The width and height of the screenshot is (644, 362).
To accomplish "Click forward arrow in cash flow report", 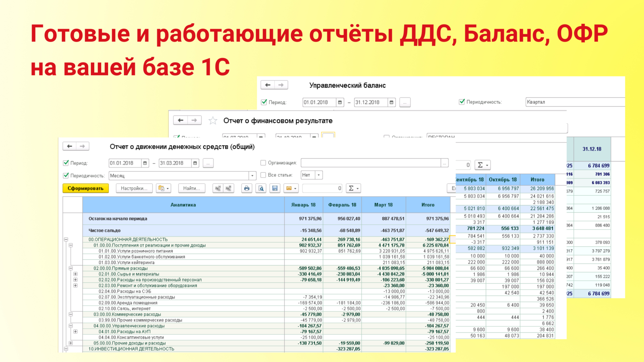I will [82, 146].
